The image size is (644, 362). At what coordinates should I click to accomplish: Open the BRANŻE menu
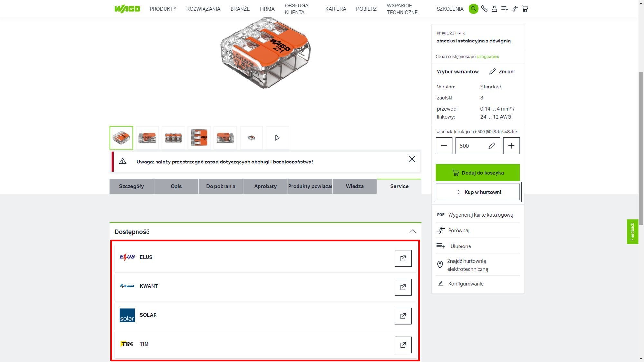(x=240, y=9)
